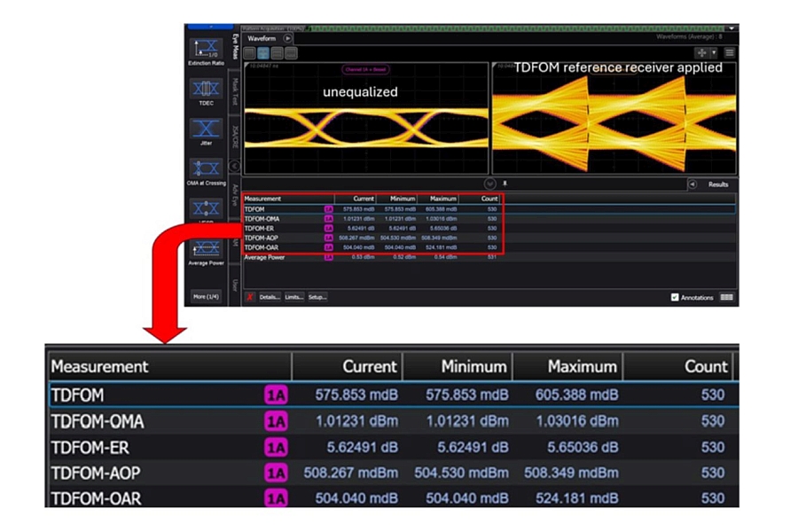This screenshot has width=798, height=532.
Task: Click the Details... button
Action: click(270, 297)
